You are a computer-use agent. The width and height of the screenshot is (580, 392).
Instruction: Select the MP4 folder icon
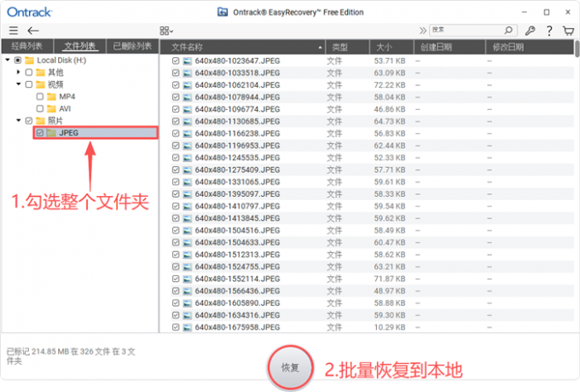pyautogui.click(x=51, y=96)
